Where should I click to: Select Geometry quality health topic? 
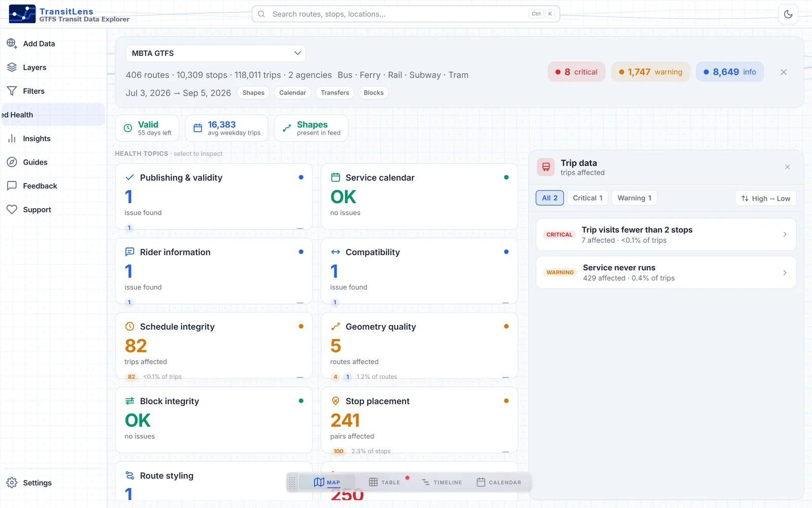(x=419, y=346)
